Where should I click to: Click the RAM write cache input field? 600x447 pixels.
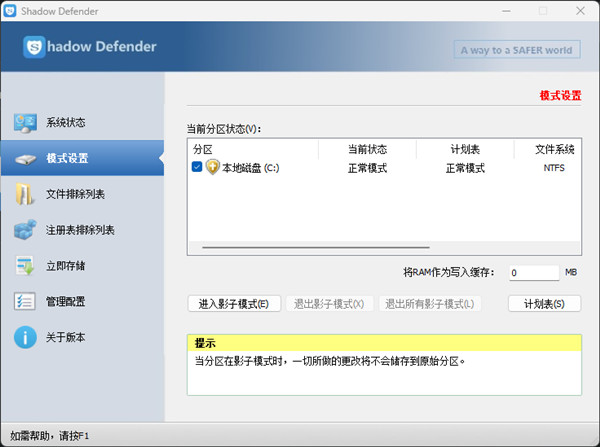pos(534,272)
